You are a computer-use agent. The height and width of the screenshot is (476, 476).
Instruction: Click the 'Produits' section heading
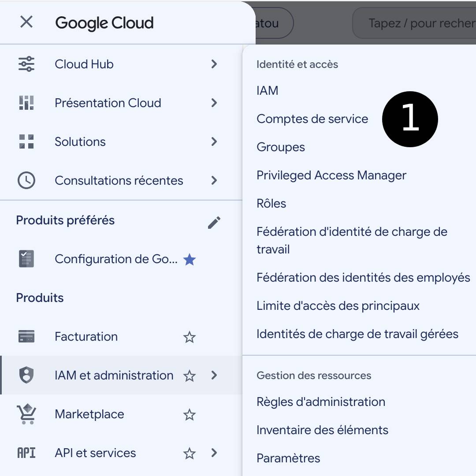point(40,298)
